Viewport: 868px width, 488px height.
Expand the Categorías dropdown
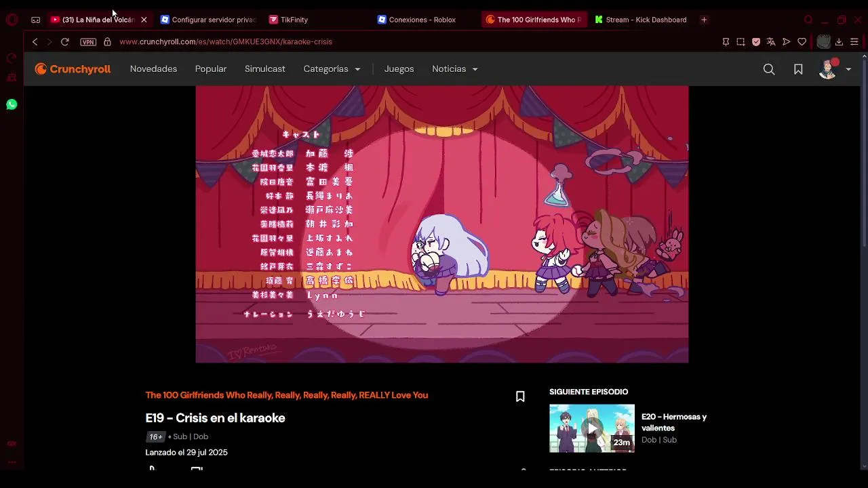pos(332,69)
